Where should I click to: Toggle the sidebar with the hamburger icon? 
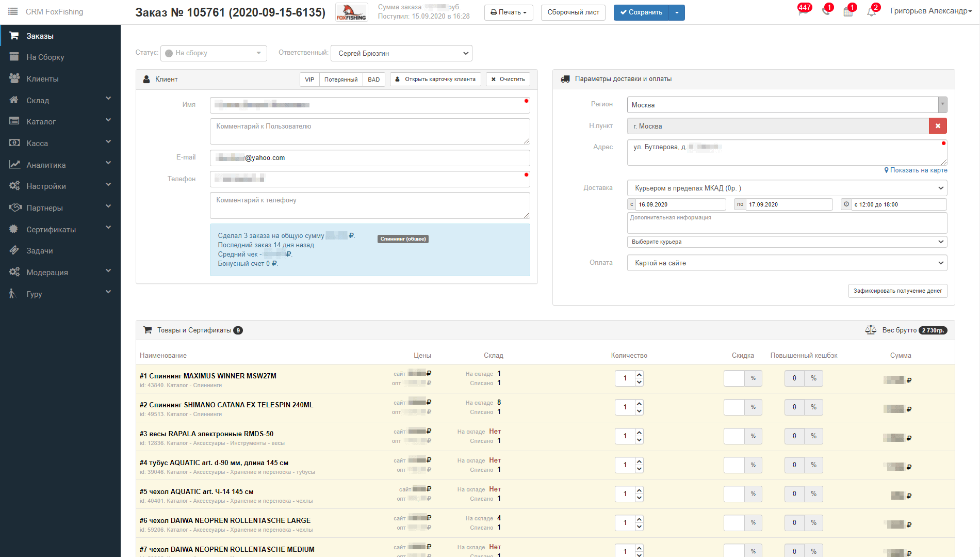[13, 11]
